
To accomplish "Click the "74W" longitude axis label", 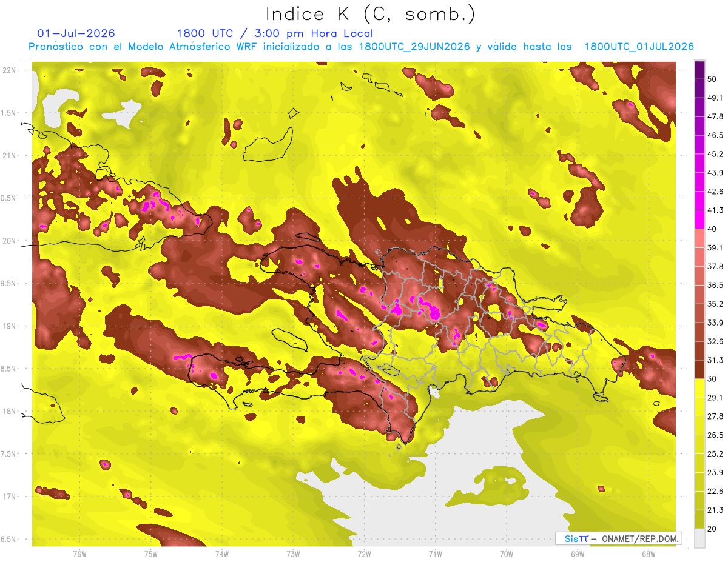I will [x=221, y=554].
